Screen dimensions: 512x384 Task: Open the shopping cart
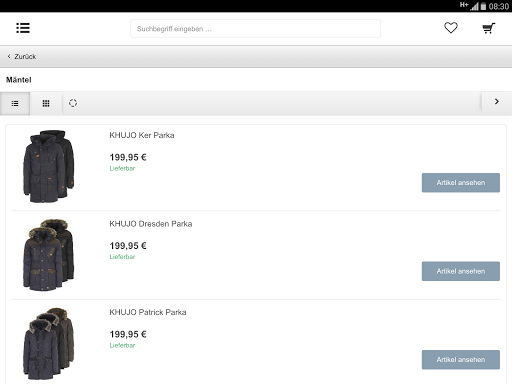(489, 28)
